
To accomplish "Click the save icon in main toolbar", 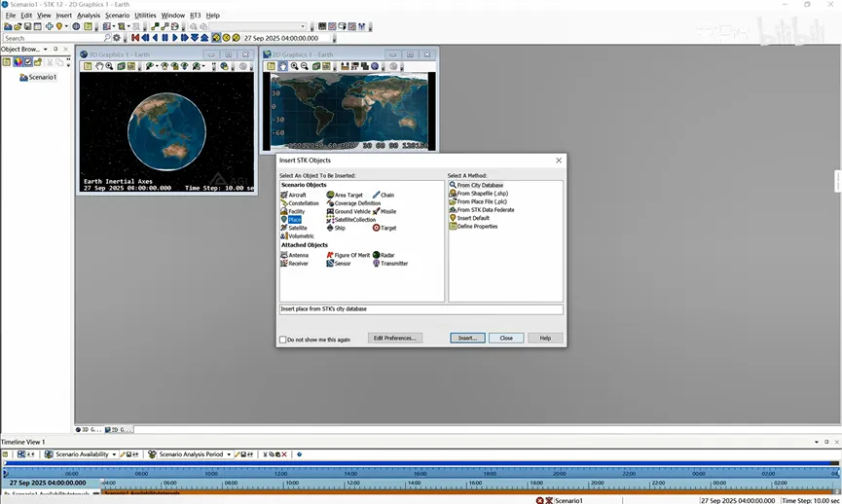I will [27, 26].
